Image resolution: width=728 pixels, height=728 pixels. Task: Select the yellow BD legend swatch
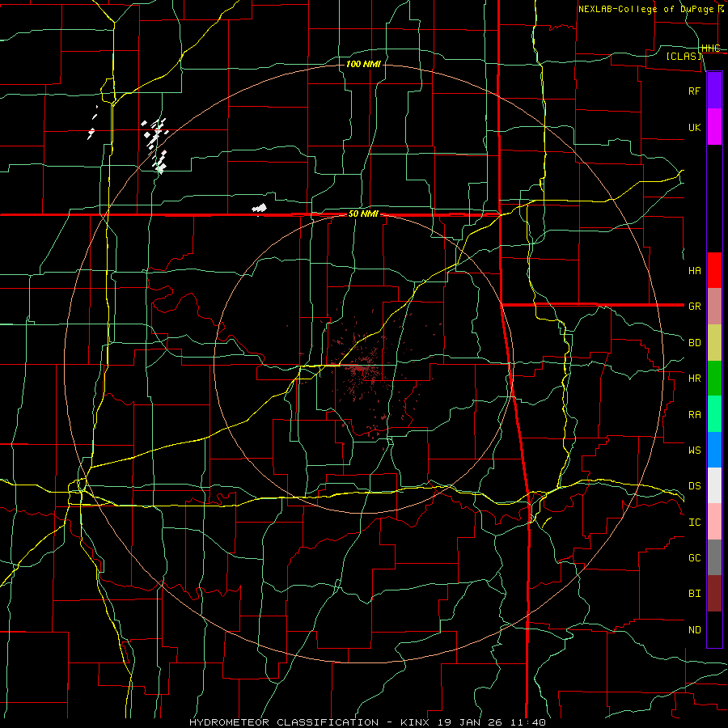point(714,343)
